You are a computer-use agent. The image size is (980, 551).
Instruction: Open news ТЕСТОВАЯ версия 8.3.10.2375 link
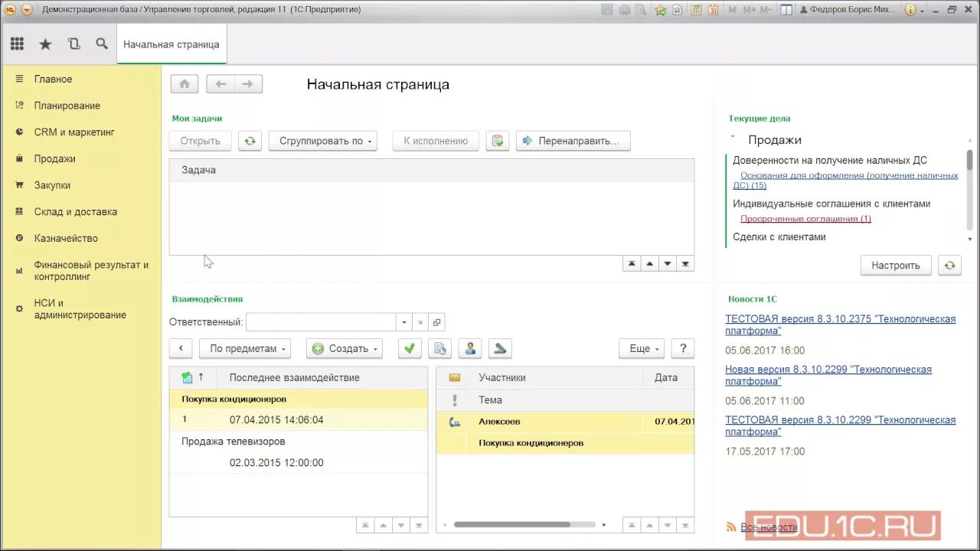click(x=841, y=324)
